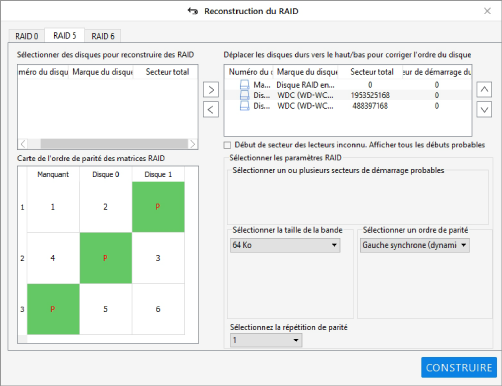Click the RAID reconstruction icon in the title bar
Screen dimensions: 502x386
tap(193, 11)
